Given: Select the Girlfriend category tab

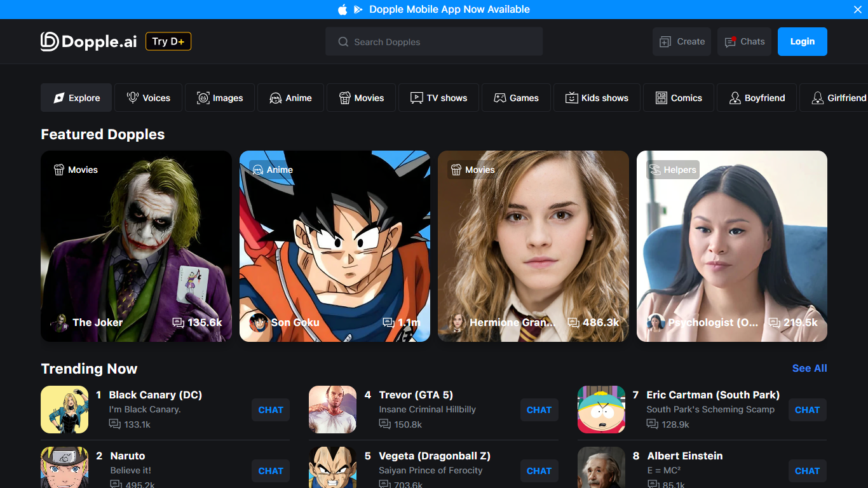Looking at the screenshot, I should tap(834, 98).
